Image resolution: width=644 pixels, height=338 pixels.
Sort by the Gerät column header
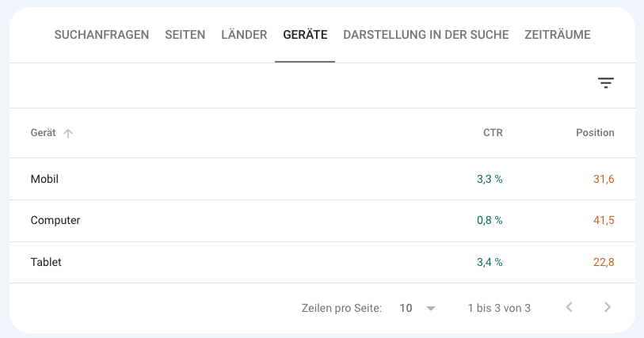click(x=43, y=133)
